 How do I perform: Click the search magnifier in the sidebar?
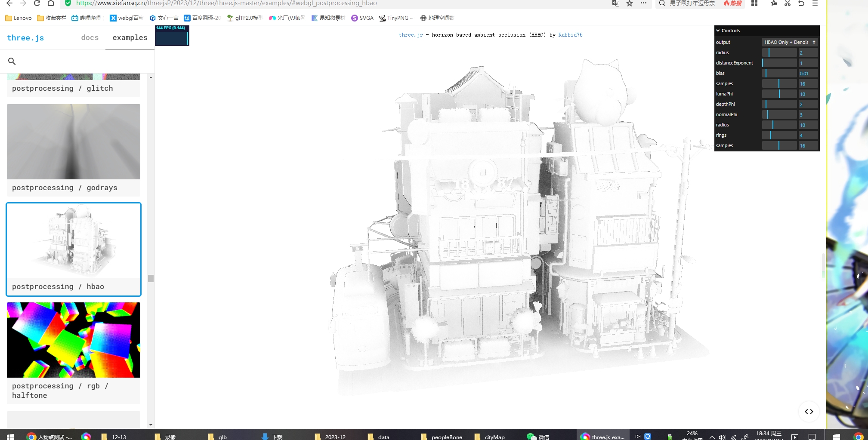point(12,62)
